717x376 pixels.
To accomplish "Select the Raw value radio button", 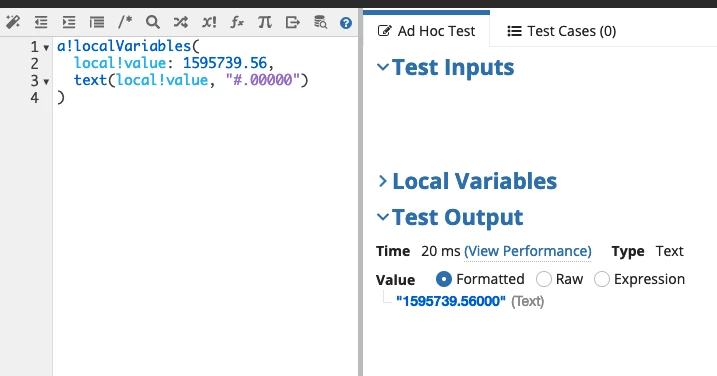I will (x=544, y=279).
